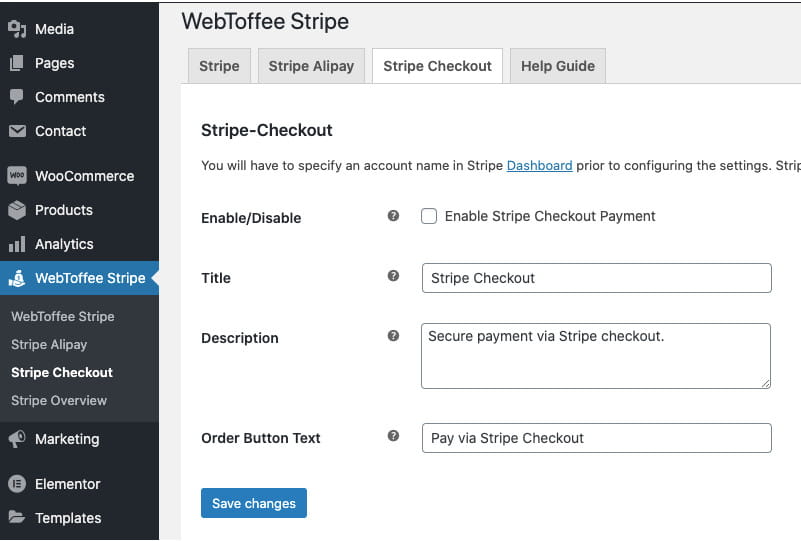Click help icon next to Title
The height and width of the screenshot is (541, 801).
[393, 276]
